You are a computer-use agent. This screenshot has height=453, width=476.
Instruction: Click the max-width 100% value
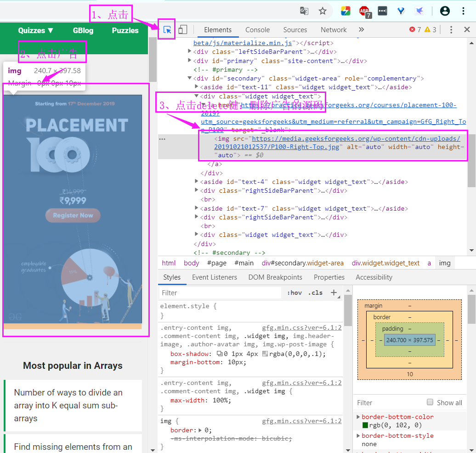coord(221,400)
